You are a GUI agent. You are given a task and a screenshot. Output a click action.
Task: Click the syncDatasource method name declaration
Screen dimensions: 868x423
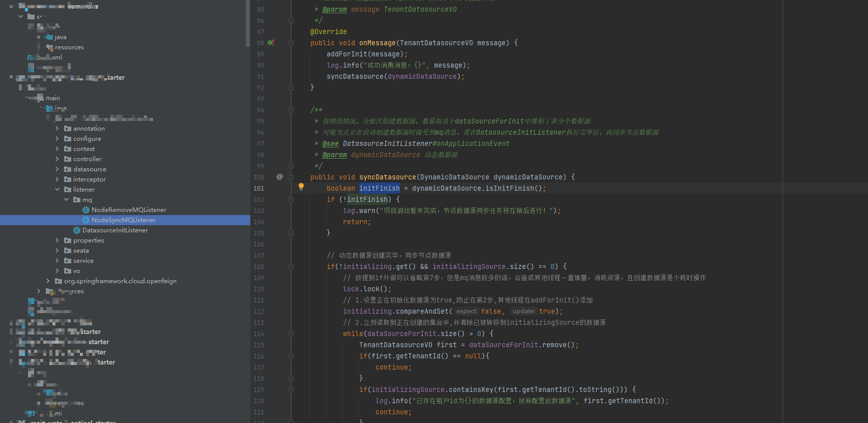[388, 177]
